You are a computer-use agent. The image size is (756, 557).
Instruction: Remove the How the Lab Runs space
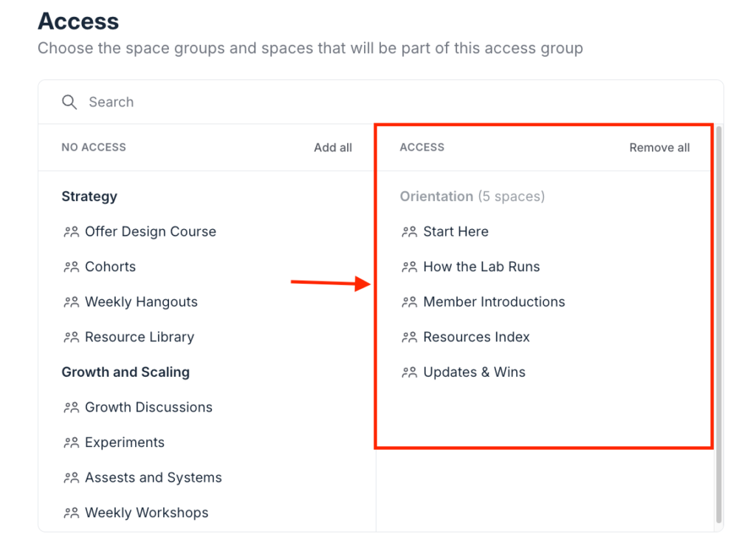(481, 267)
